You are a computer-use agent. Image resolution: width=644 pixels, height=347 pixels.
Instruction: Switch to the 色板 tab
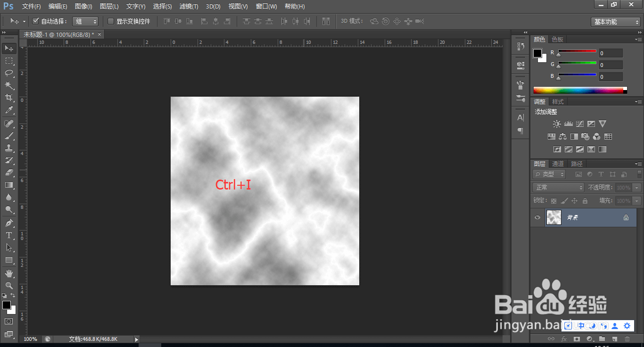click(x=558, y=40)
